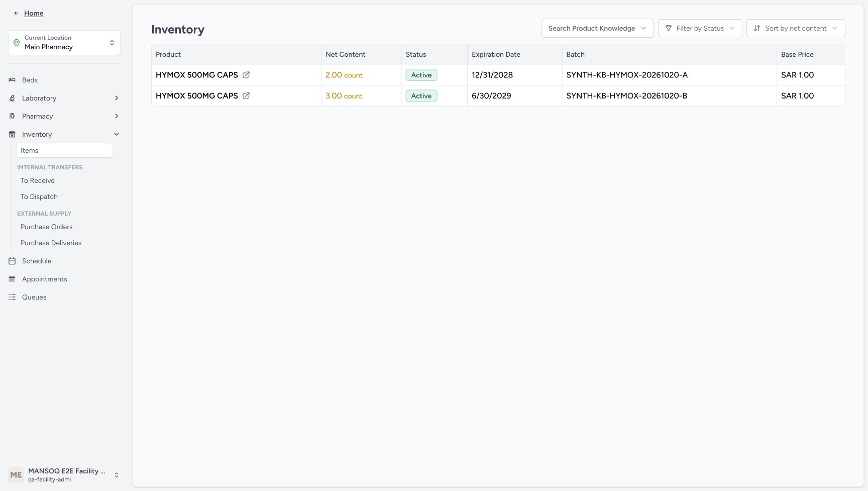The image size is (868, 491).
Task: Click the Appointments calendar icon
Action: tap(12, 279)
